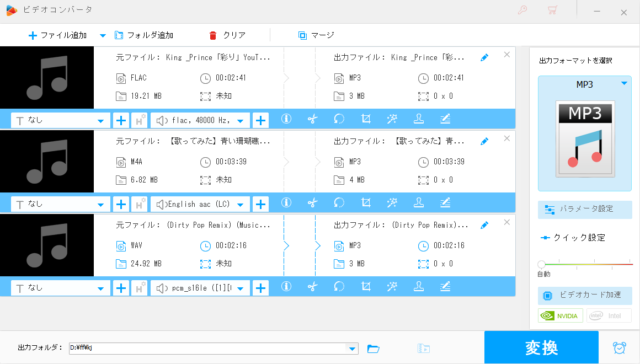Screen dimensions: 640x364
Task: Open the flac 48000 Hz audio track dropdown
Action: pyautogui.click(x=241, y=120)
